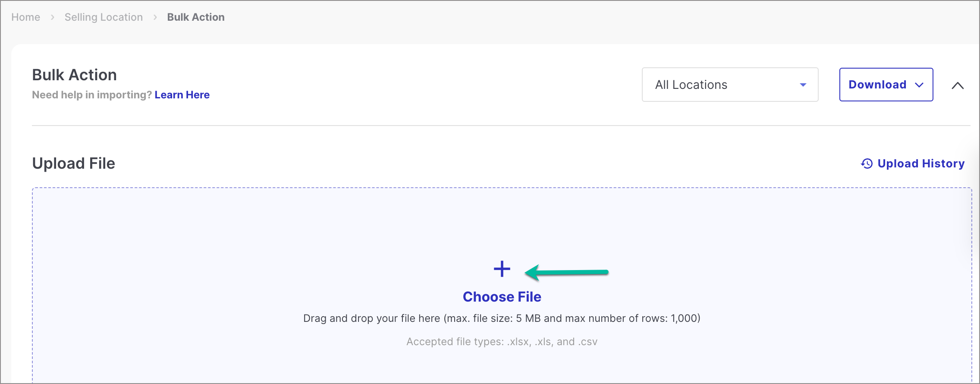
Task: Expand the Download button menu
Action: tap(886, 85)
